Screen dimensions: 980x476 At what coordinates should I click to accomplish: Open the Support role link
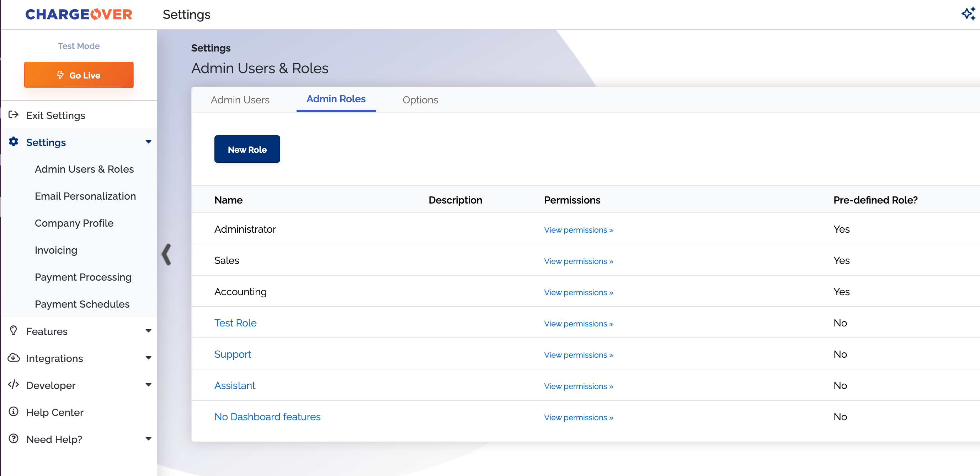(233, 355)
